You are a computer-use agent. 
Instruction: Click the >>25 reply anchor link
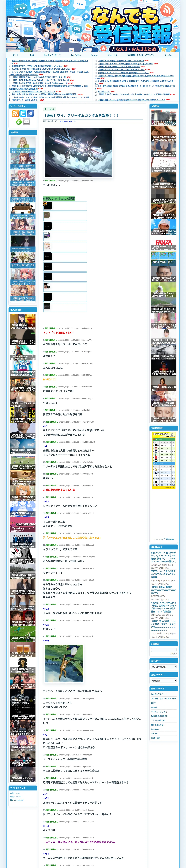pos(46,624)
